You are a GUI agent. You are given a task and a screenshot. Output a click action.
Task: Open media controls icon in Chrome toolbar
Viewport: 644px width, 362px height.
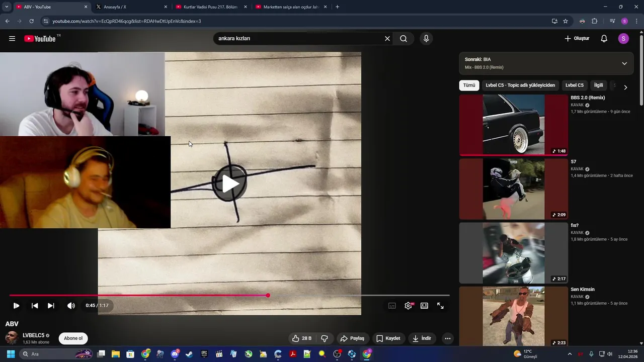click(x=612, y=21)
